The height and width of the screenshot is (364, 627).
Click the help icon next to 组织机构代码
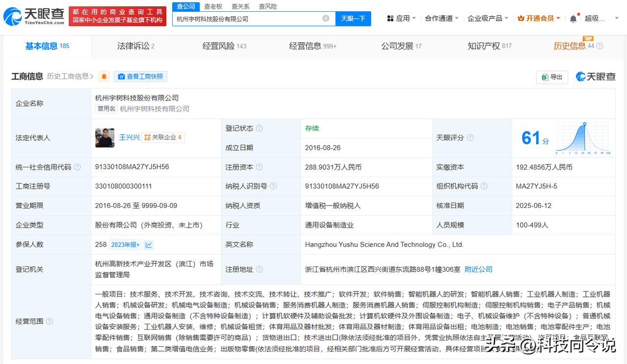pos(484,186)
